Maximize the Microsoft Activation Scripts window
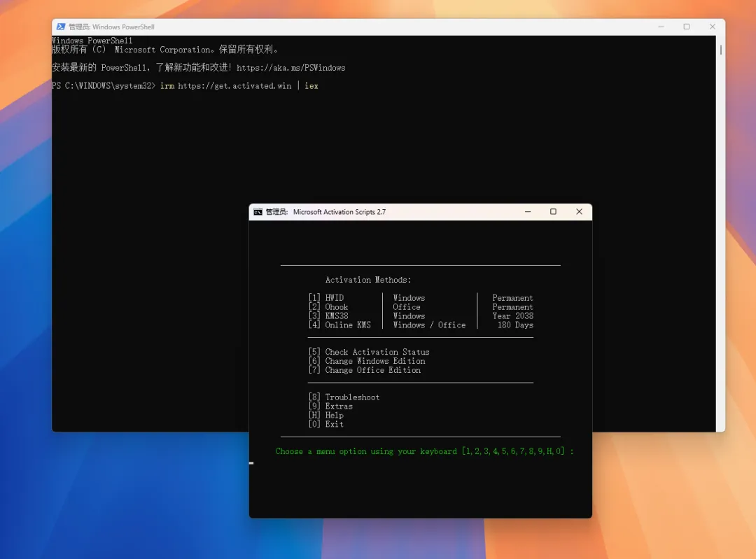756x559 pixels. pos(553,212)
